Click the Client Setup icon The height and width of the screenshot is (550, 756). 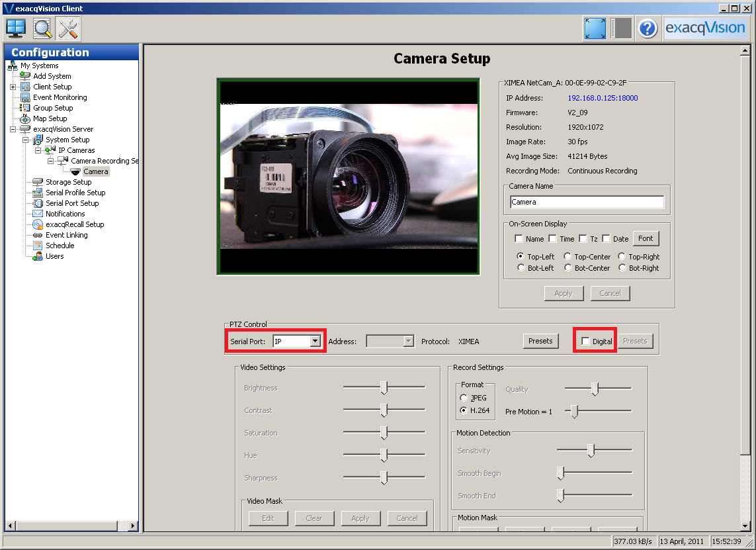25,87
